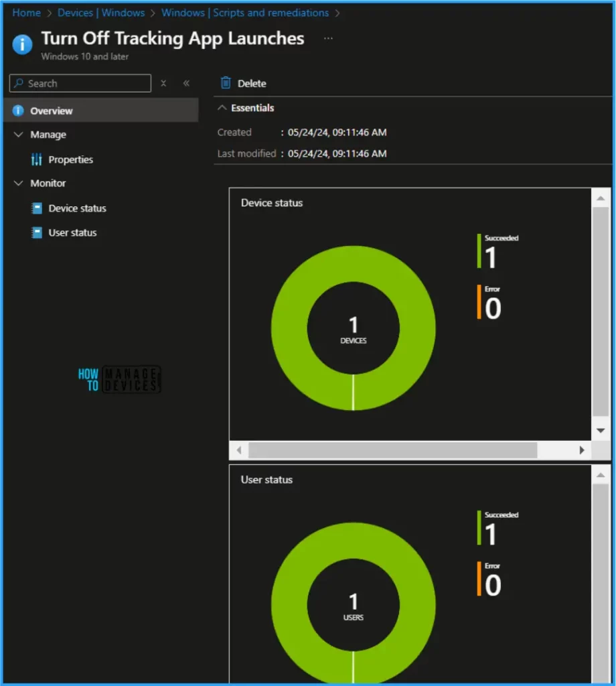This screenshot has height=686, width=616.
Task: Click horizontal scrollbar thumb in Device status
Action: pyautogui.click(x=392, y=450)
